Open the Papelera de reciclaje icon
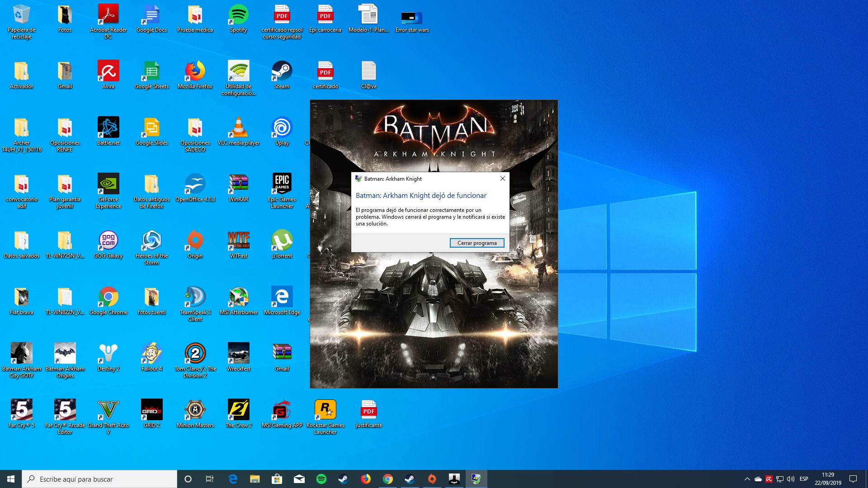Screen dimensions: 868x488 21,22
